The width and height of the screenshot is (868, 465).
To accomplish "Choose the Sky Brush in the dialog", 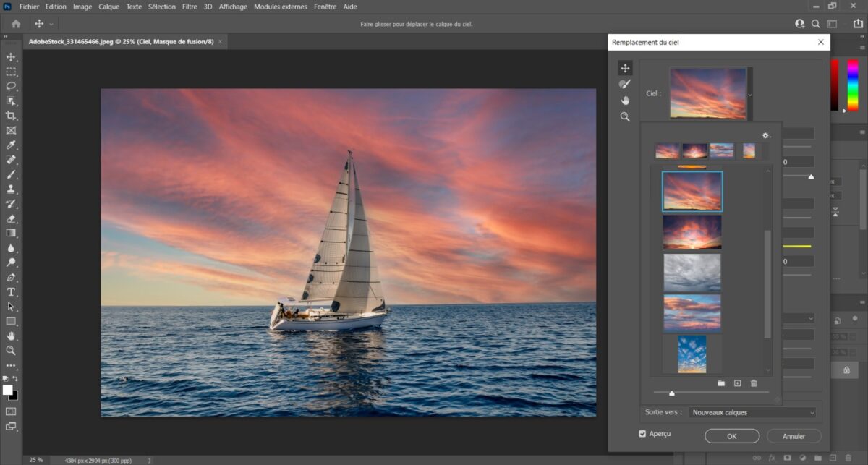I will (625, 84).
